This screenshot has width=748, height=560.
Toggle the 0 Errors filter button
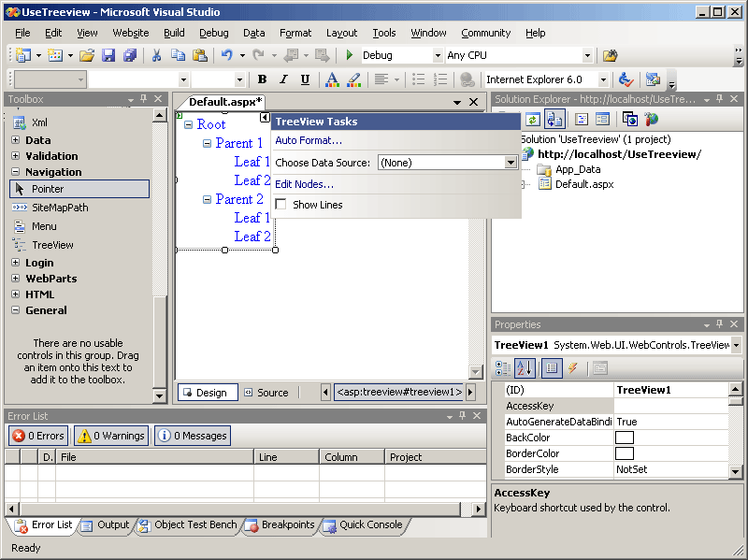38,436
